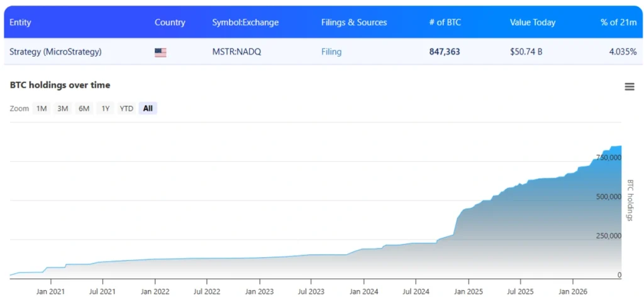Click the 4.035% percentage cell

coord(623,52)
